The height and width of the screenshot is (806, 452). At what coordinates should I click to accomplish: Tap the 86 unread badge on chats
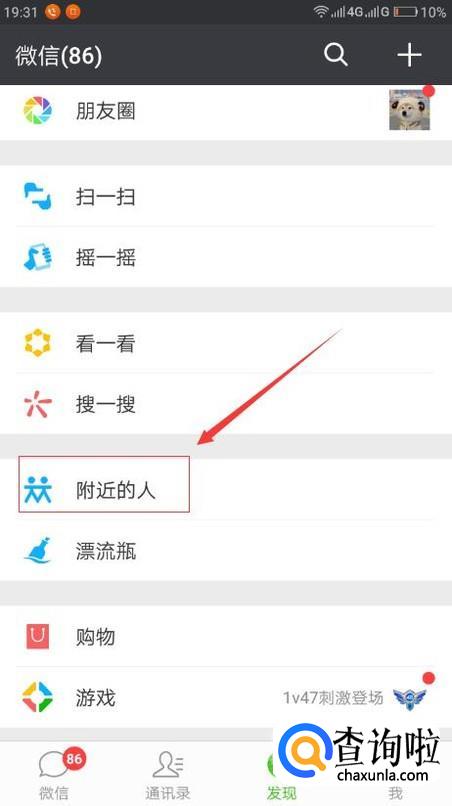74,759
